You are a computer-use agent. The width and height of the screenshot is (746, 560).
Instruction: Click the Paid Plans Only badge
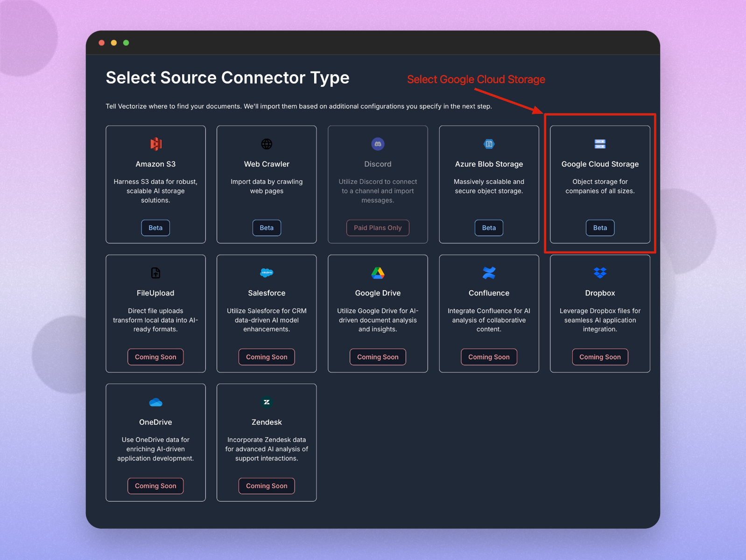click(x=378, y=228)
